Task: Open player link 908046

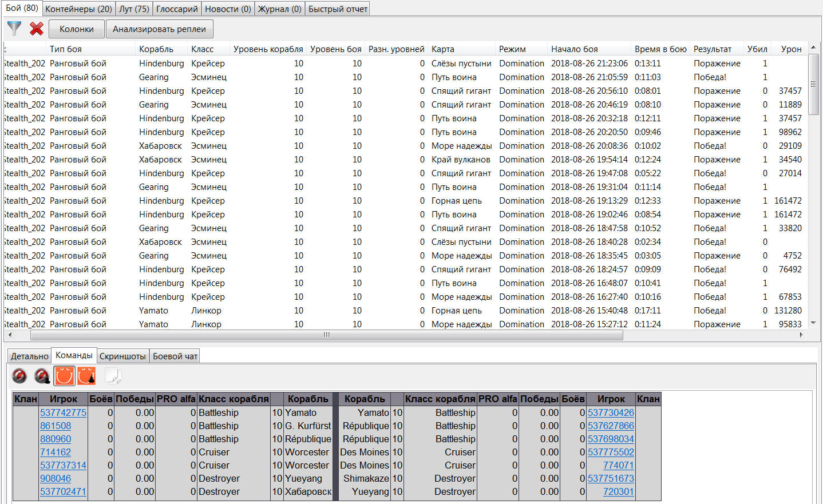Action: click(56, 478)
